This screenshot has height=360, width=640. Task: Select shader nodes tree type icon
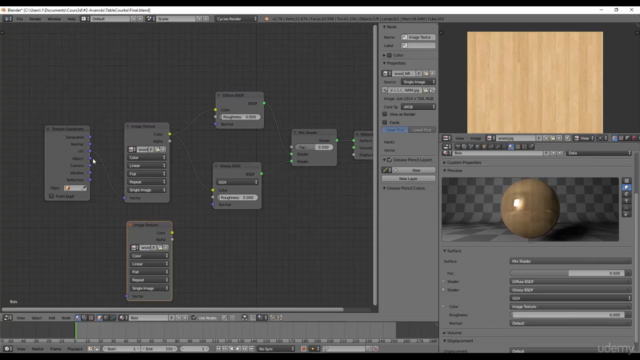(78, 318)
